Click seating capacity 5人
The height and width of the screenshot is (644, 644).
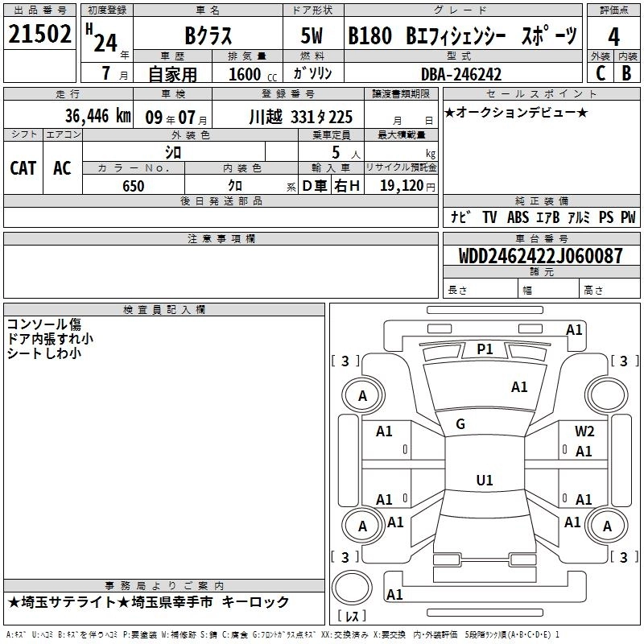coord(345,153)
